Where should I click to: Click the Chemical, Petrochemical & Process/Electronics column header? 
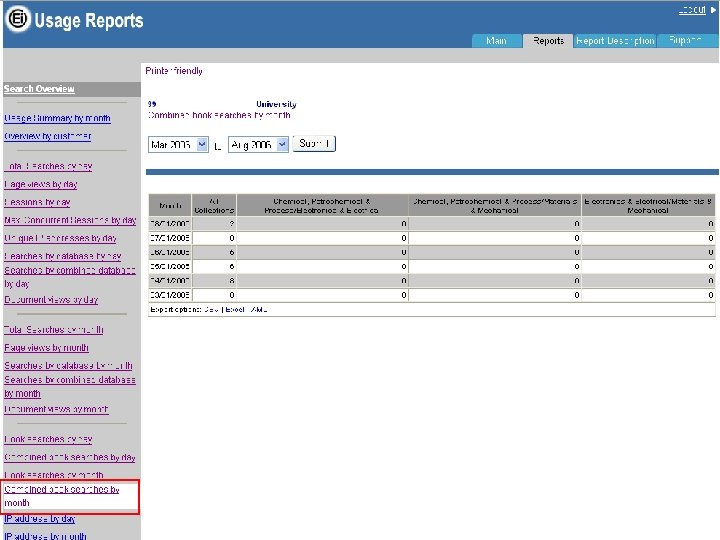pos(322,205)
